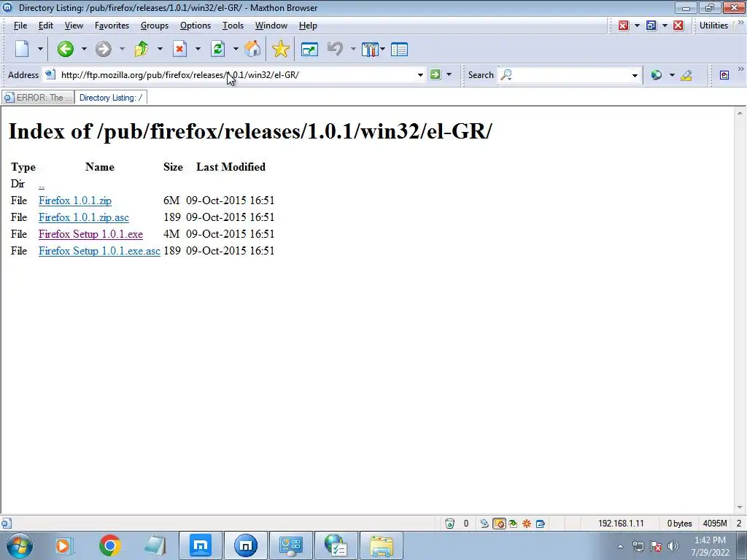The height and width of the screenshot is (560, 747).
Task: Open the file explorer taskbar icon
Action: click(381, 545)
